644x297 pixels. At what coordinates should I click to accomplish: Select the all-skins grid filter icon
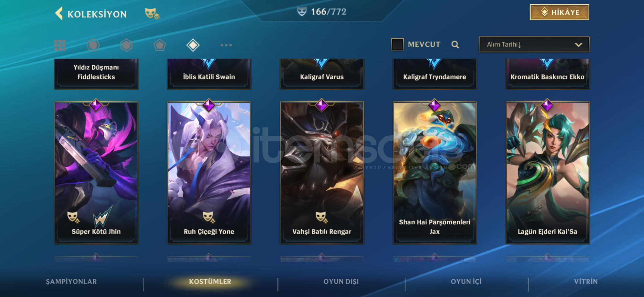click(x=60, y=45)
